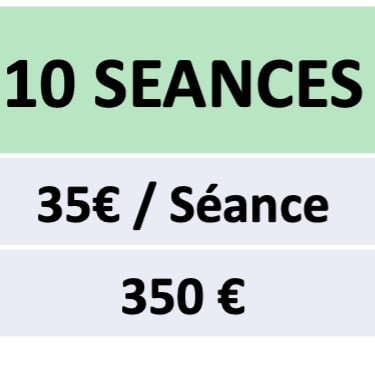Click the green "10 SEANCES" header cell
This screenshot has width=375, height=366.
(187, 80)
